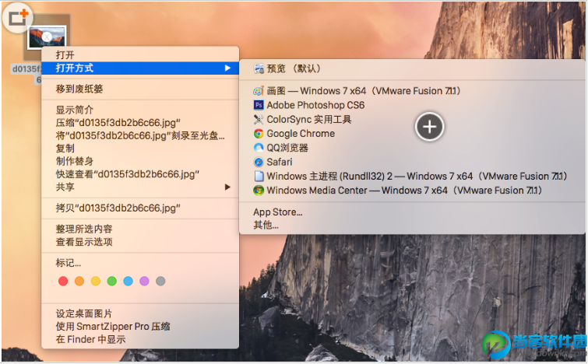Open with Windows 主进程 (Rundll32) 2
Viewport: 588px width, 364px height.
click(412, 177)
